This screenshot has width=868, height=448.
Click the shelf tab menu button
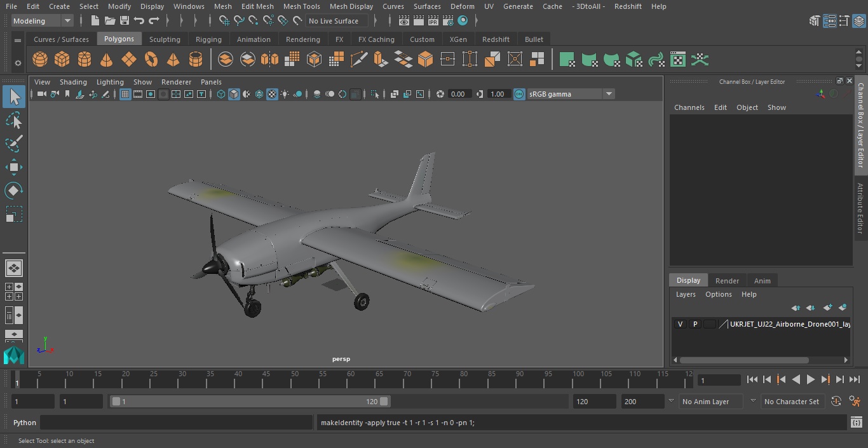coord(18,39)
